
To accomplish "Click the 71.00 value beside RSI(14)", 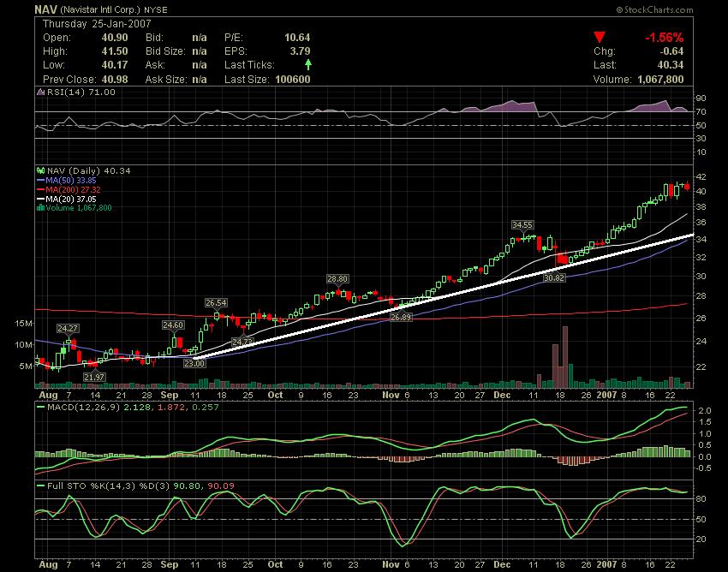I will coord(102,92).
